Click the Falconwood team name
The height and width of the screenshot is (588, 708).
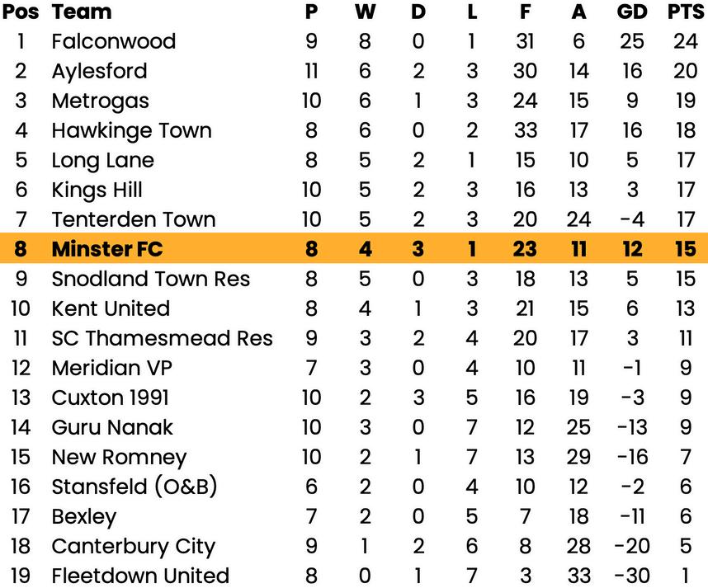tap(113, 41)
